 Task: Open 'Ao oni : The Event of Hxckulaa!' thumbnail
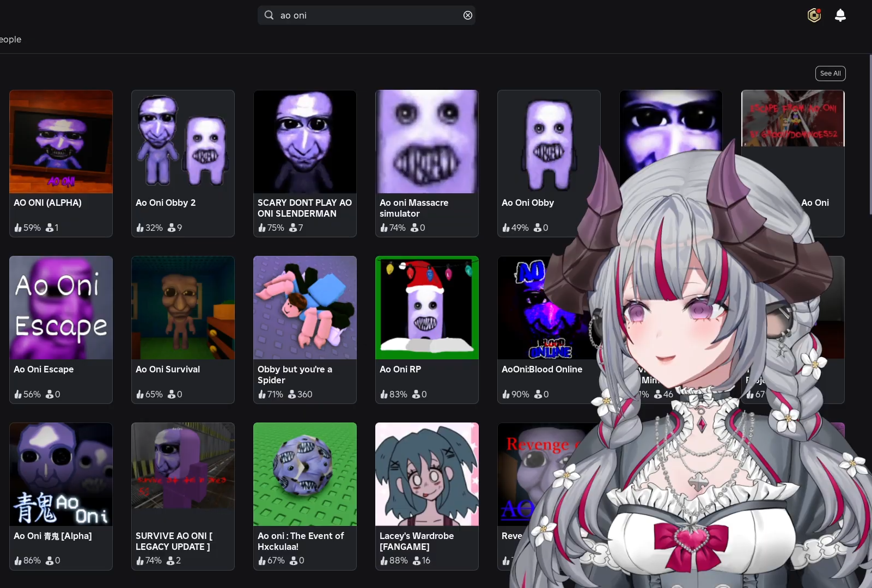tap(305, 474)
